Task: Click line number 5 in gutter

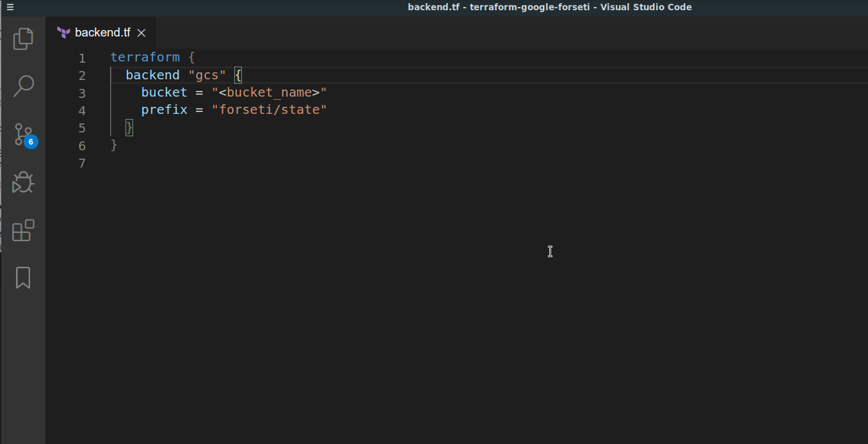Action: [82, 128]
